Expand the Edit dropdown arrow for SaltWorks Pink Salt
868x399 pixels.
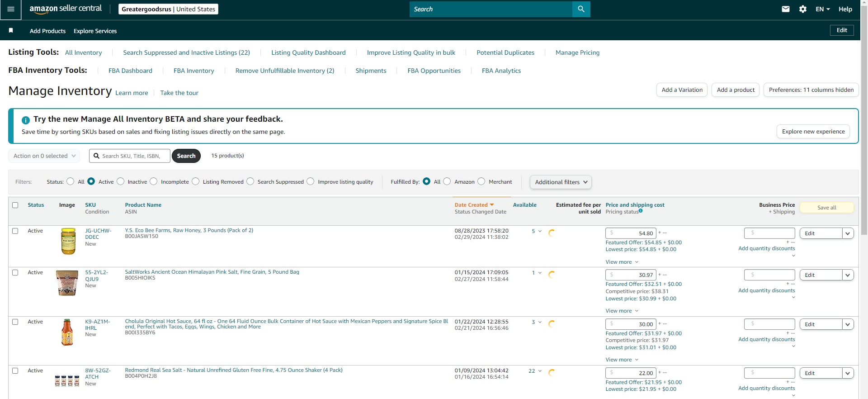click(x=848, y=275)
